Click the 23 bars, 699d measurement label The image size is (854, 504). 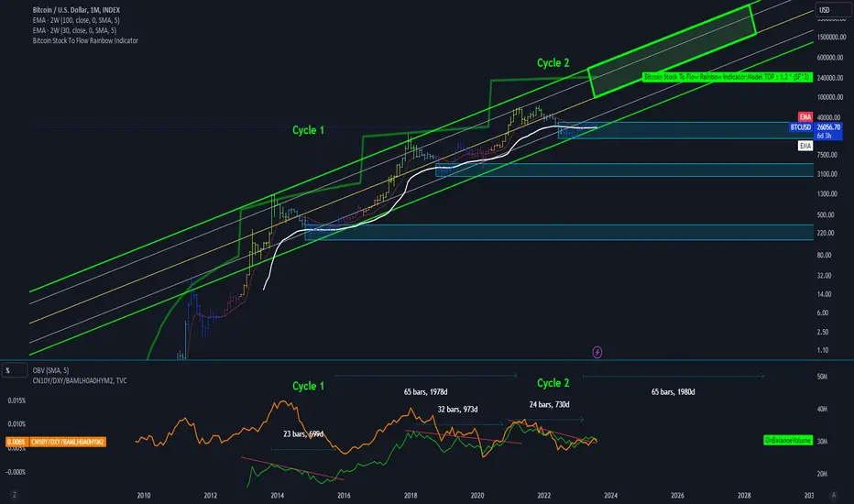coord(303,434)
